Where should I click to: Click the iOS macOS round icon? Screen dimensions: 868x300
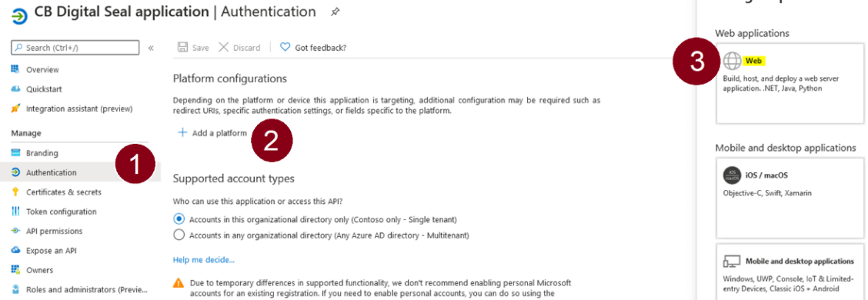[x=732, y=175]
